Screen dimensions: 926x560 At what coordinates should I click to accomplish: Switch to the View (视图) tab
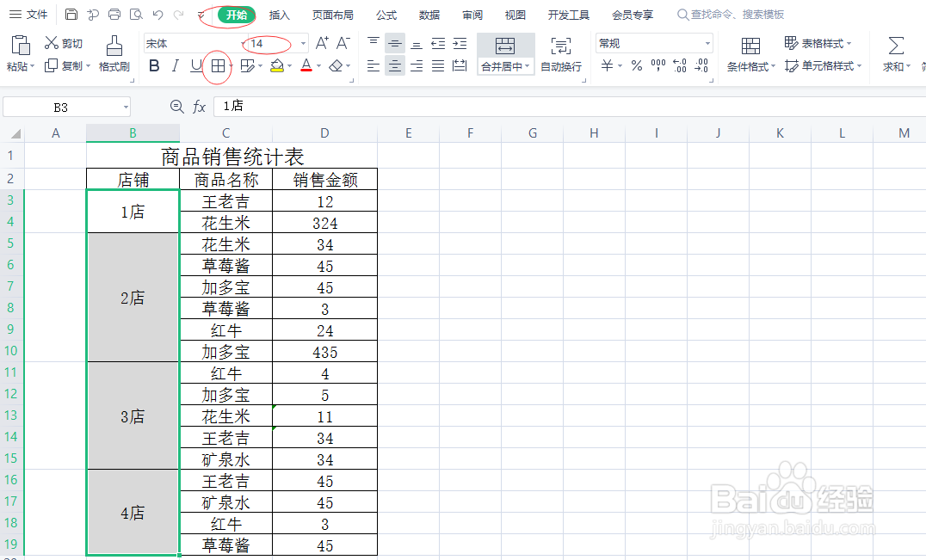coord(515,15)
